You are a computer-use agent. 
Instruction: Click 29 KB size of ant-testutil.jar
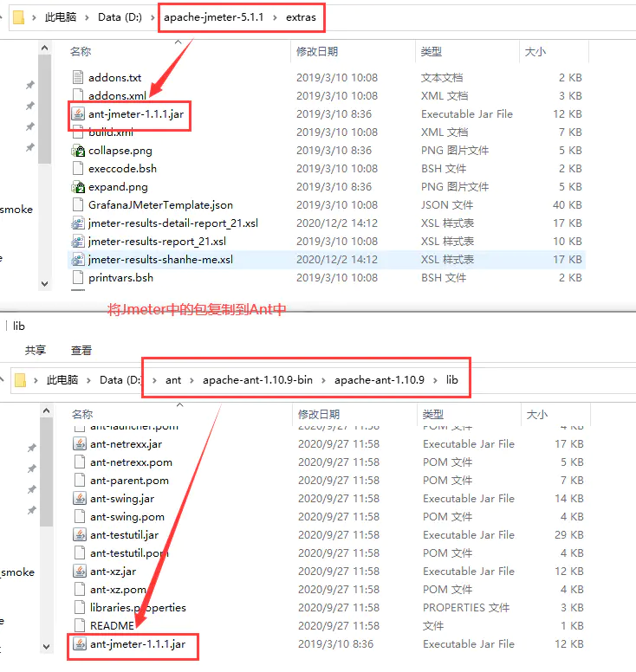[569, 535]
